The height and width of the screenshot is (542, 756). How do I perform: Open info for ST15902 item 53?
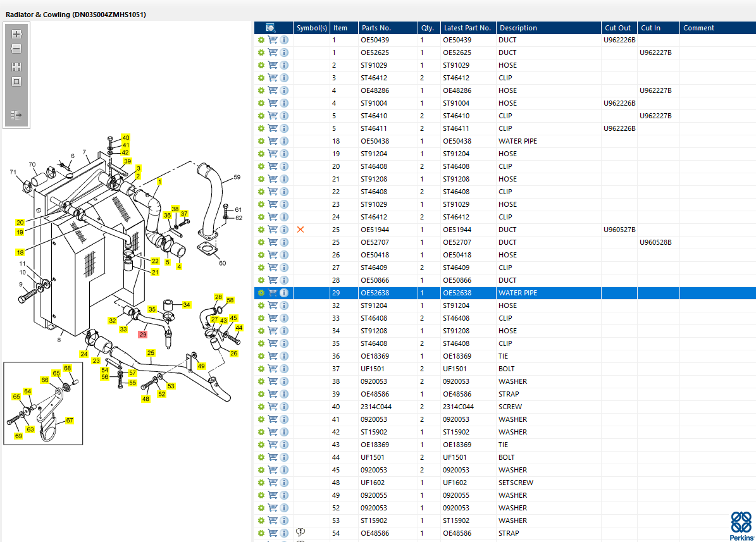pyautogui.click(x=285, y=520)
